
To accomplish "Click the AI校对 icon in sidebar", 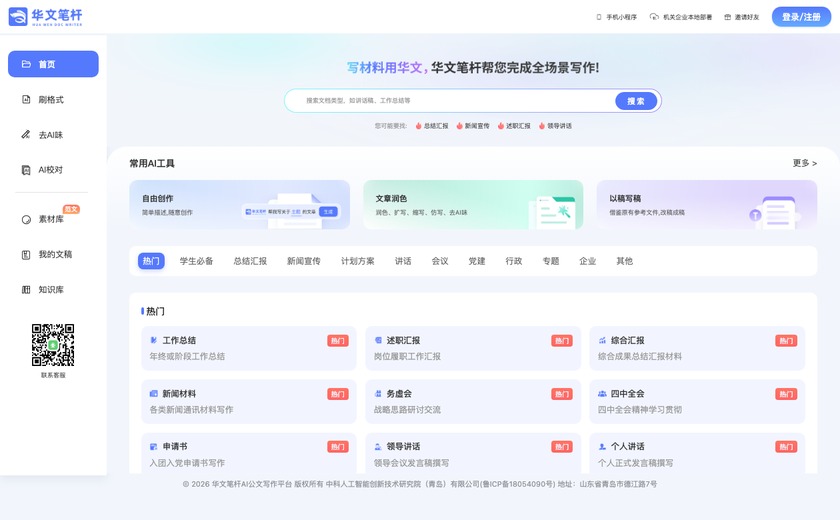I will 26,170.
